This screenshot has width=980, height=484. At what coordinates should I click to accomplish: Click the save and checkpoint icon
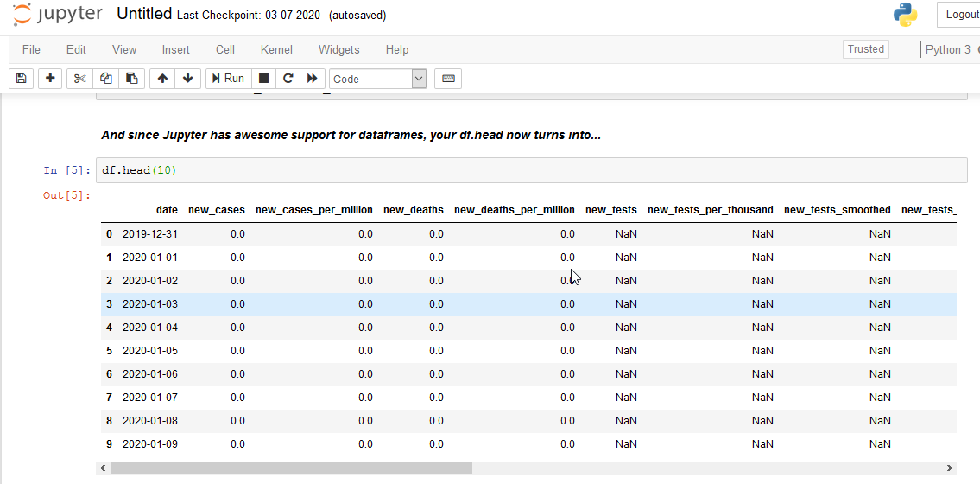point(22,79)
